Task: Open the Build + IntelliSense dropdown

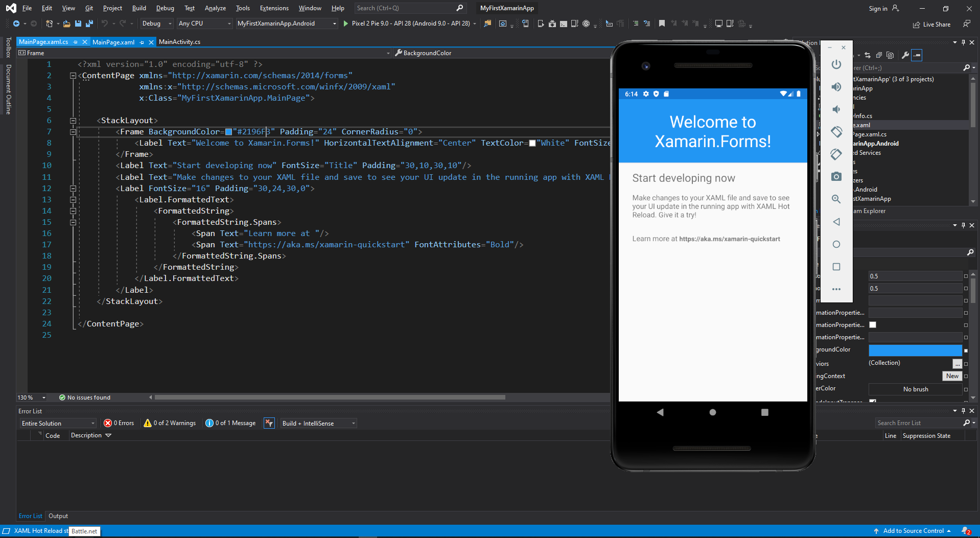Action: click(x=318, y=423)
